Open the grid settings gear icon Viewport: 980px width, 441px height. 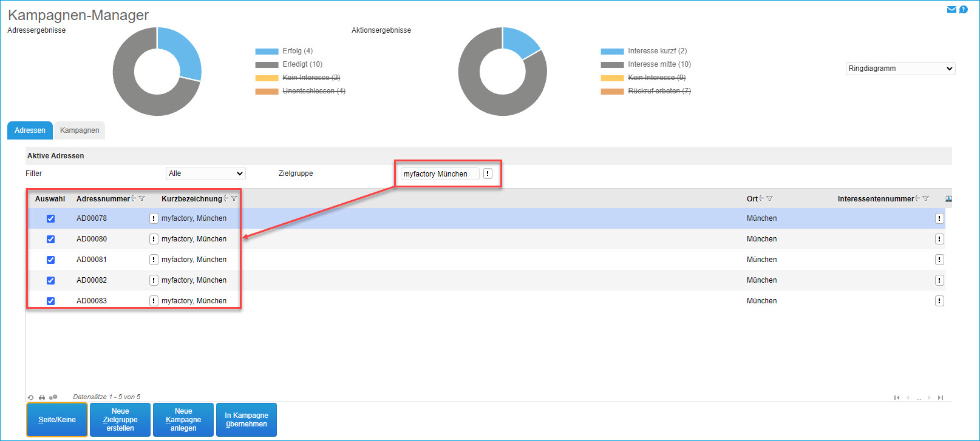tap(53, 397)
